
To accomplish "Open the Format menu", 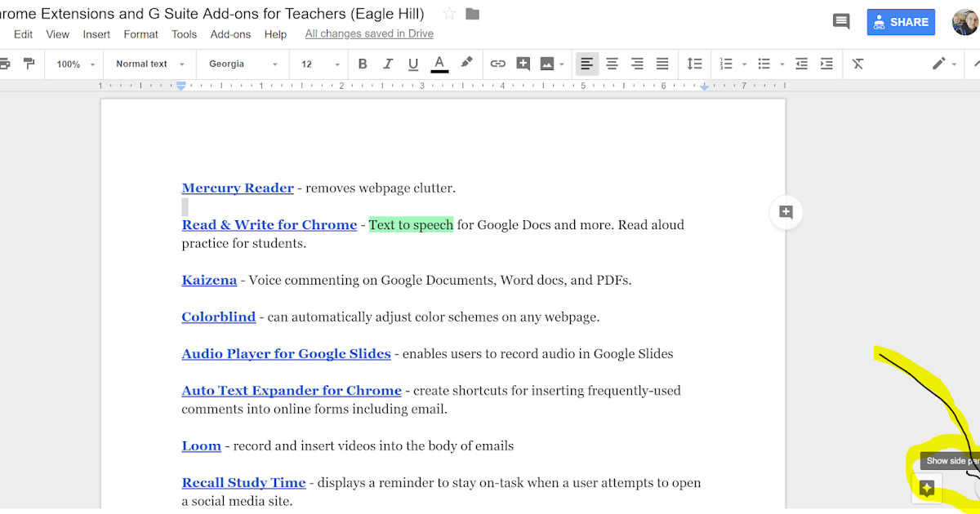I will [x=141, y=34].
